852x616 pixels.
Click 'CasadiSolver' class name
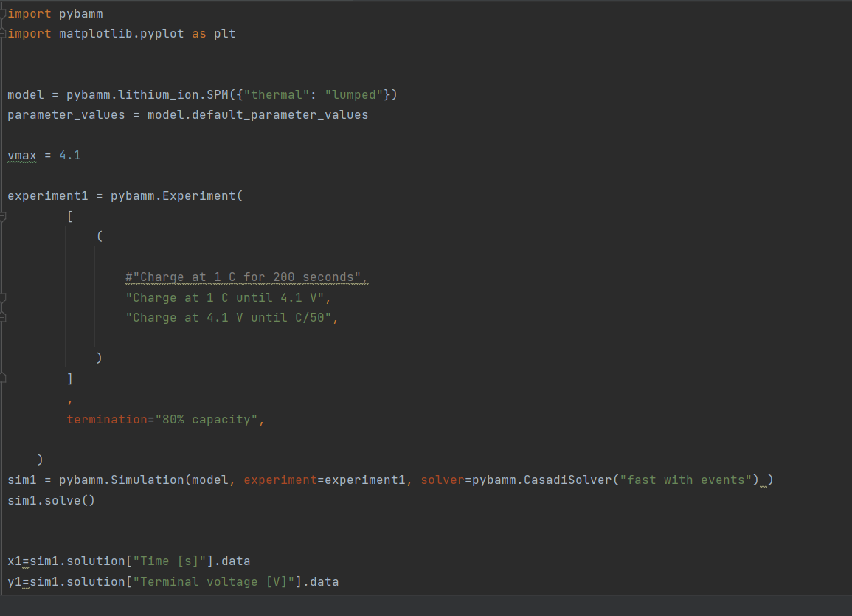tap(568, 480)
